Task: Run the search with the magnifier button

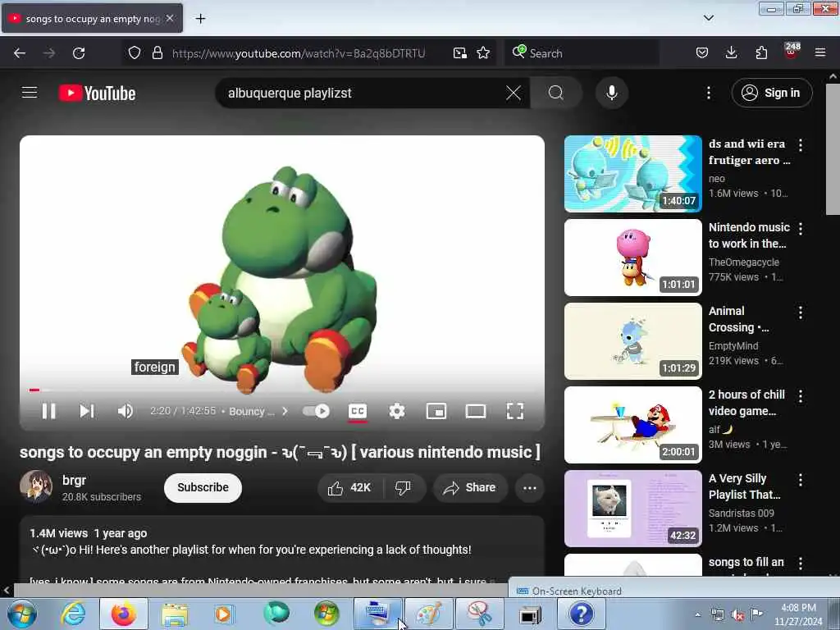Action: (556, 93)
